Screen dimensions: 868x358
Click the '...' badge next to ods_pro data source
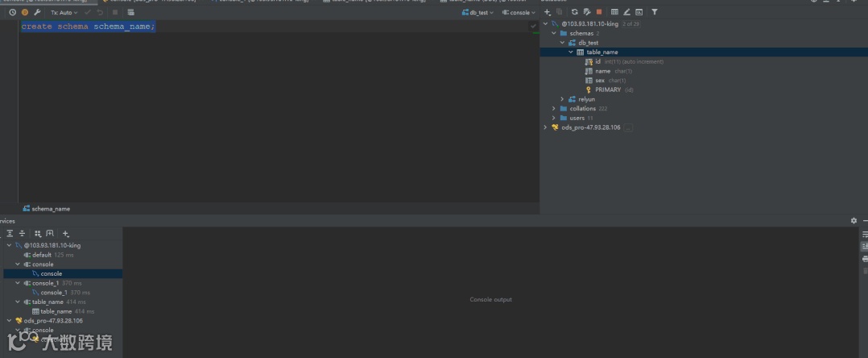(x=628, y=127)
